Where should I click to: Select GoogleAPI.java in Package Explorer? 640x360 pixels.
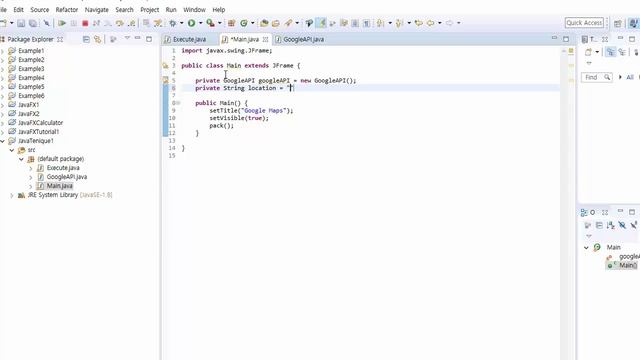coord(67,177)
